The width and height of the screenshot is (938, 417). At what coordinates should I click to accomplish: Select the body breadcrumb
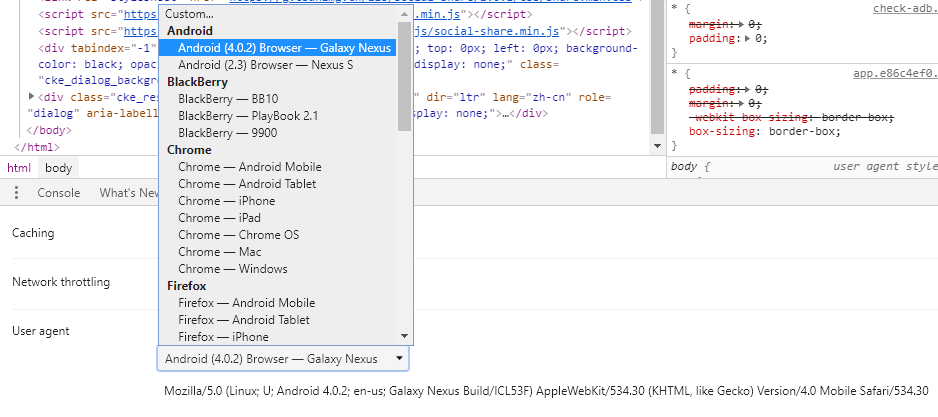[59, 168]
